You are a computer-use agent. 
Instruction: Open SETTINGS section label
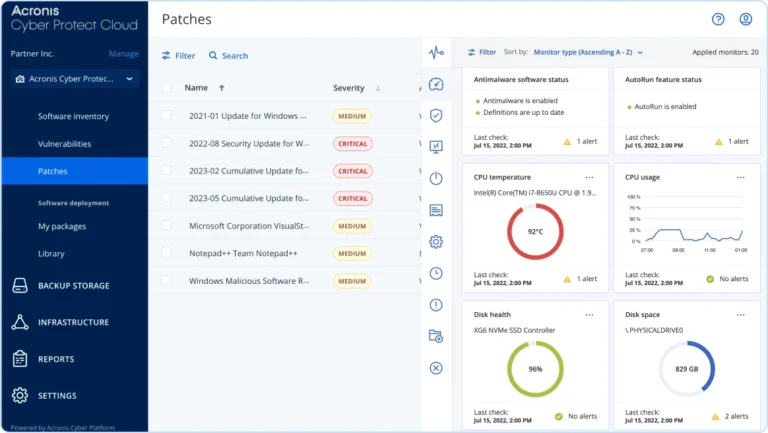[x=57, y=395]
